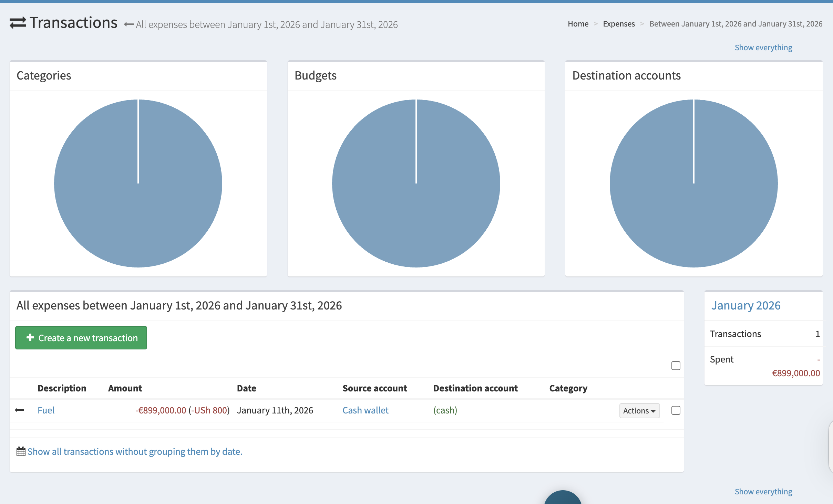Select the Categories pie chart slice
This screenshot has height=504, width=833.
point(138,183)
